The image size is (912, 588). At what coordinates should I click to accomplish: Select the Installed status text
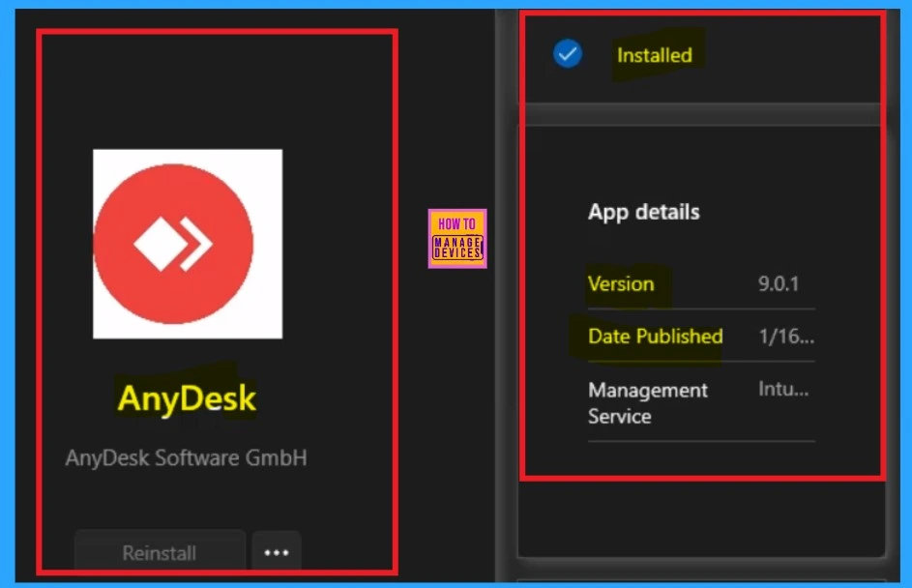pos(655,55)
